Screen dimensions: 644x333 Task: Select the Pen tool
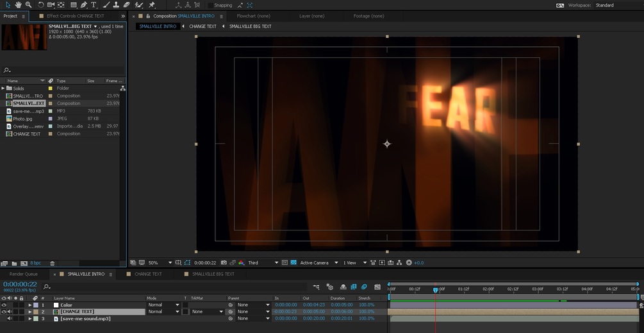tap(84, 5)
